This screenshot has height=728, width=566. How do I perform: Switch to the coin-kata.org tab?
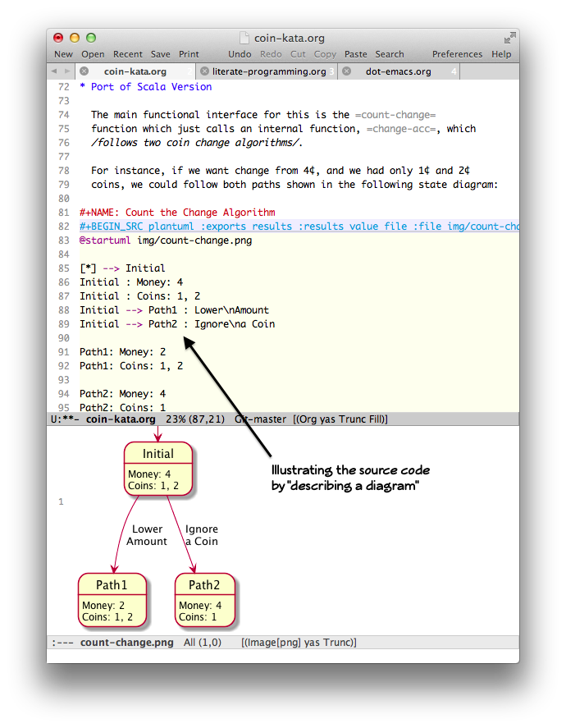(135, 71)
